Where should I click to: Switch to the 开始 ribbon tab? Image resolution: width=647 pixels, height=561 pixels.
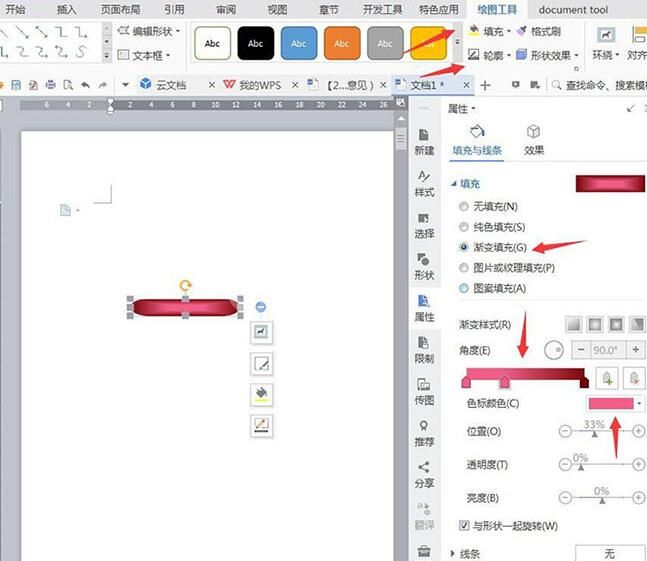[x=14, y=9]
